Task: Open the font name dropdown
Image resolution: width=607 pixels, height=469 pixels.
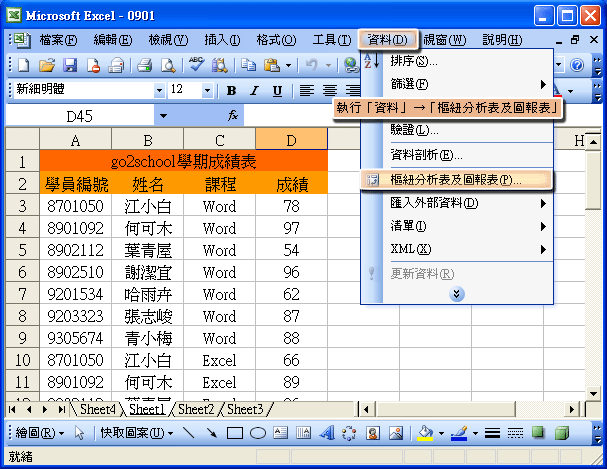Action: coord(159,91)
